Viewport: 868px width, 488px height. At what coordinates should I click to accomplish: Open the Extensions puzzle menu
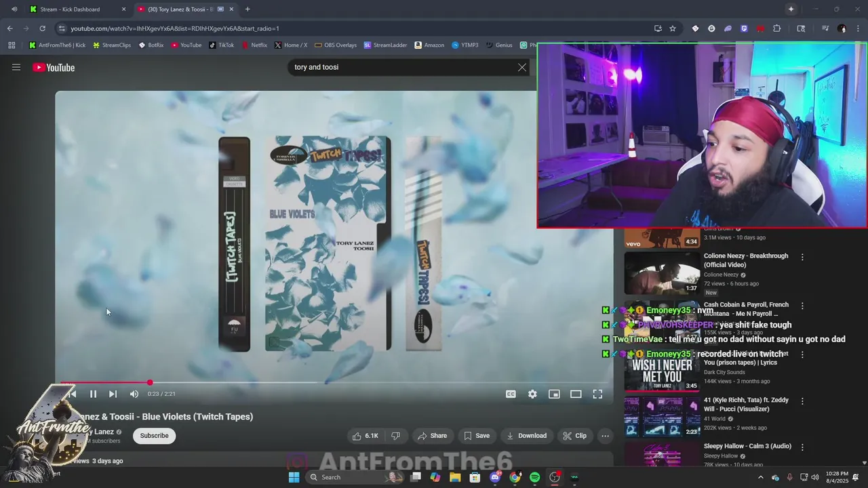(776, 28)
